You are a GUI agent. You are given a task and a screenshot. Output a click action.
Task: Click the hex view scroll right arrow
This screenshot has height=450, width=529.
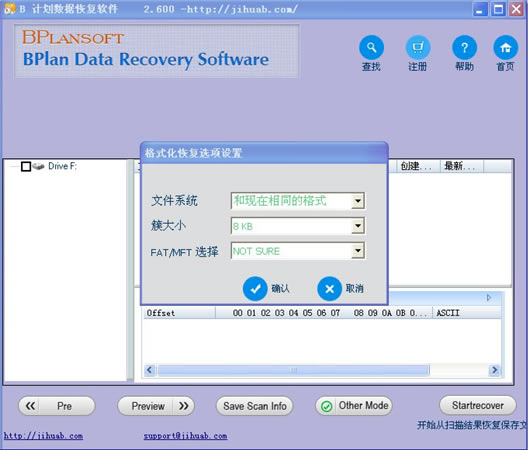[x=495, y=370]
